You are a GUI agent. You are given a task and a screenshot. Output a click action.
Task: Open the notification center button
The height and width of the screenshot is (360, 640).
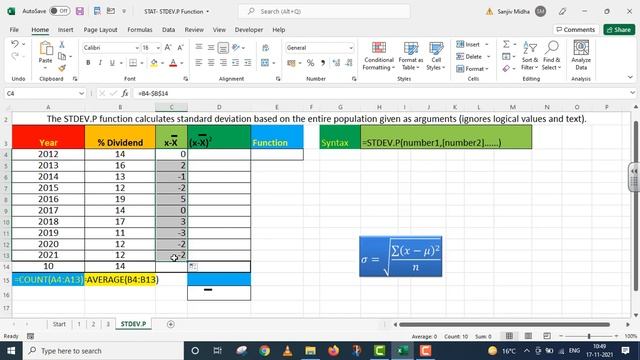[x=625, y=351]
